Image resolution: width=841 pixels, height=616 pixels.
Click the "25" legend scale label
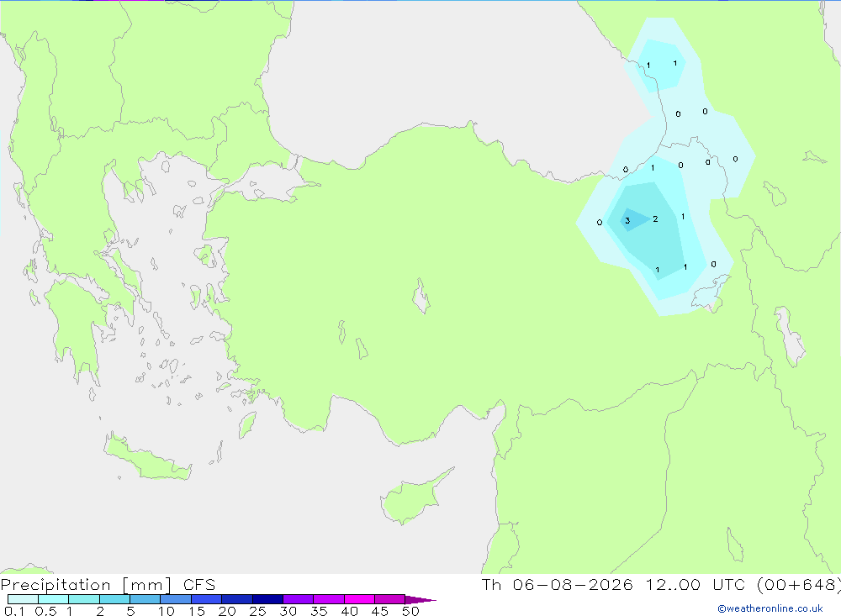257,611
